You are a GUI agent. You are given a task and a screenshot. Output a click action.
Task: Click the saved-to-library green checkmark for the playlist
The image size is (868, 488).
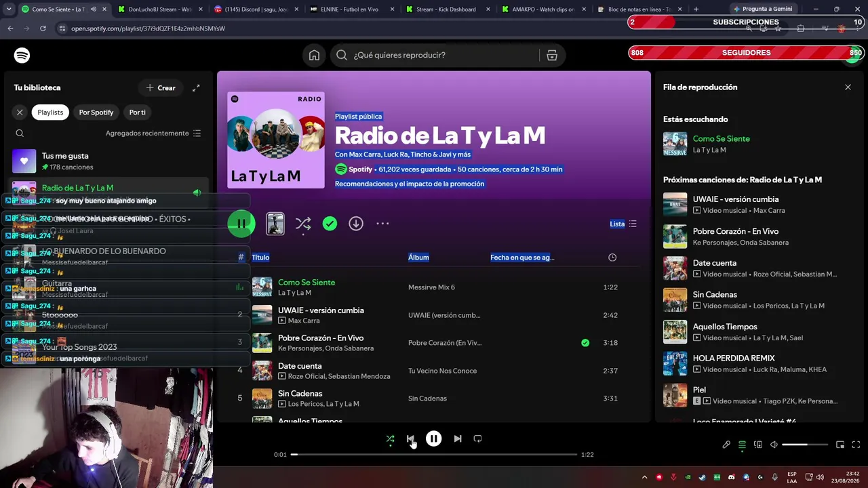coord(330,224)
